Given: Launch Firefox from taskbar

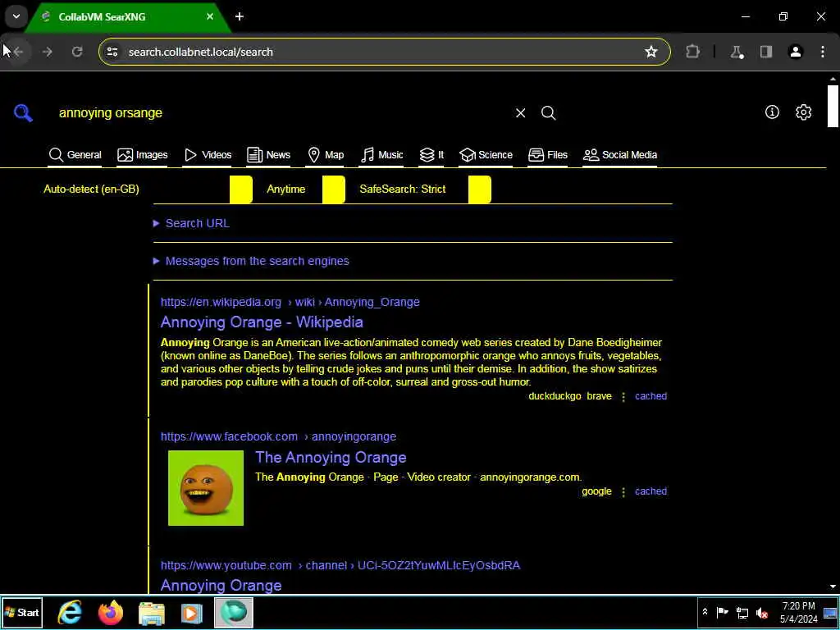Looking at the screenshot, I should tap(111, 612).
